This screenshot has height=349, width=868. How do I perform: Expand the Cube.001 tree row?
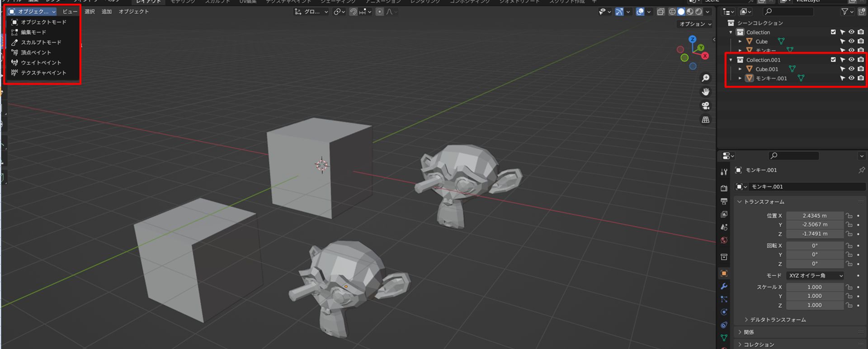click(x=740, y=69)
